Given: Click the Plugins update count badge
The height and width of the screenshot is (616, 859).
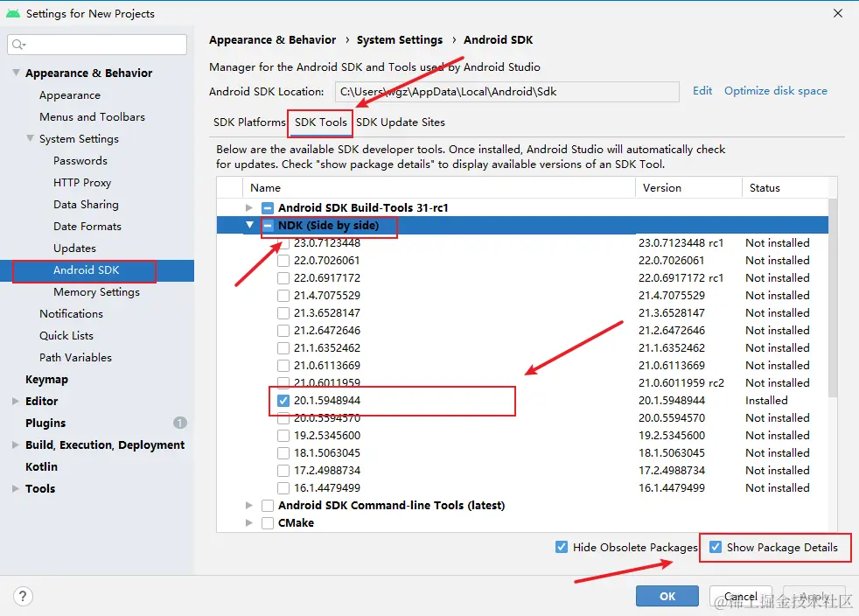Looking at the screenshot, I should [179, 423].
